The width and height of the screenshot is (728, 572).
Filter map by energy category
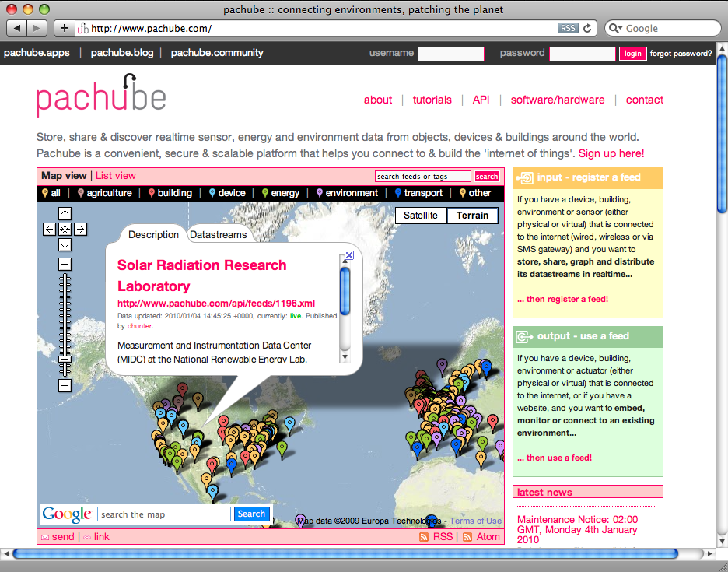click(x=281, y=193)
